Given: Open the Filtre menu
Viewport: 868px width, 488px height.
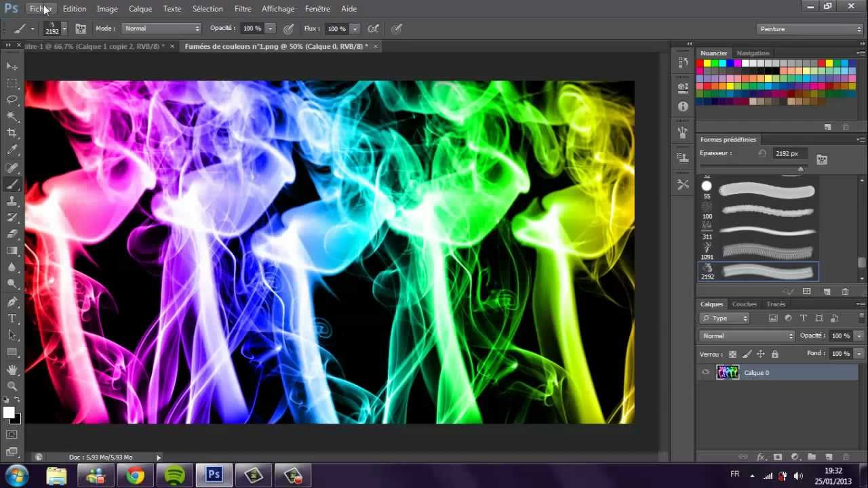Looking at the screenshot, I should click(x=243, y=9).
